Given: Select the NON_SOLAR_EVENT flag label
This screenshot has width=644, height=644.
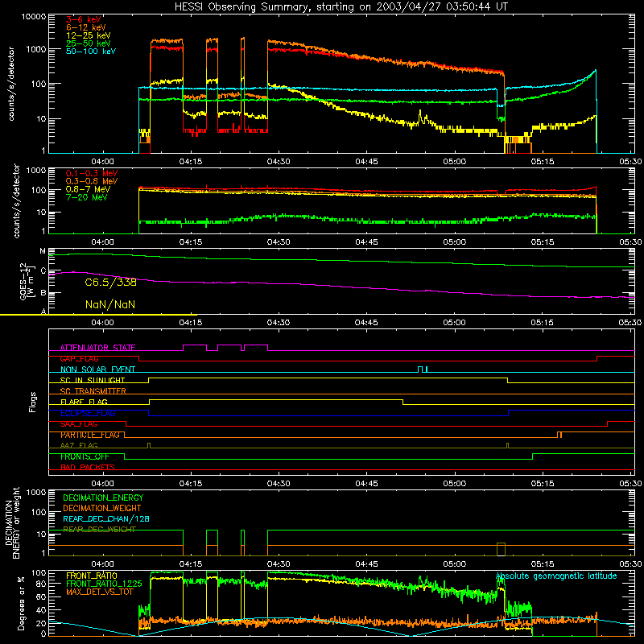Looking at the screenshot, I should tap(97, 369).
